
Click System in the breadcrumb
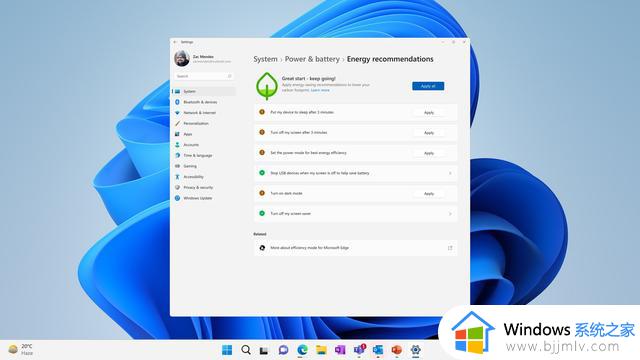[265, 59]
